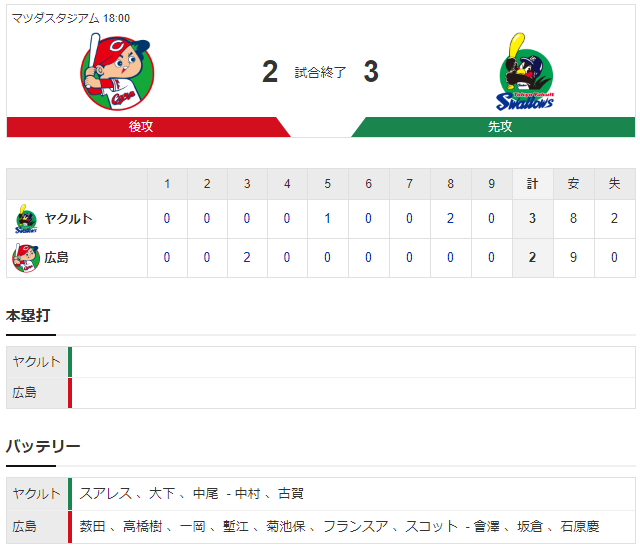Click the 本塁打 section heading
This screenshot has width=640, height=552.
pos(28,316)
